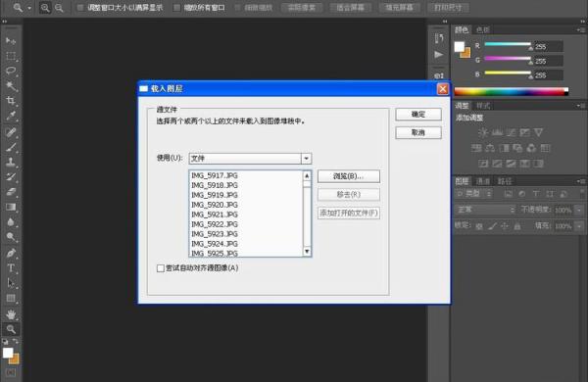Select the Gradient tool

pyautogui.click(x=11, y=207)
